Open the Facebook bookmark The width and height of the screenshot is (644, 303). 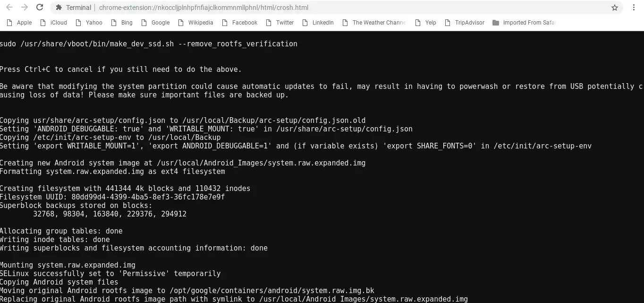coord(239,22)
